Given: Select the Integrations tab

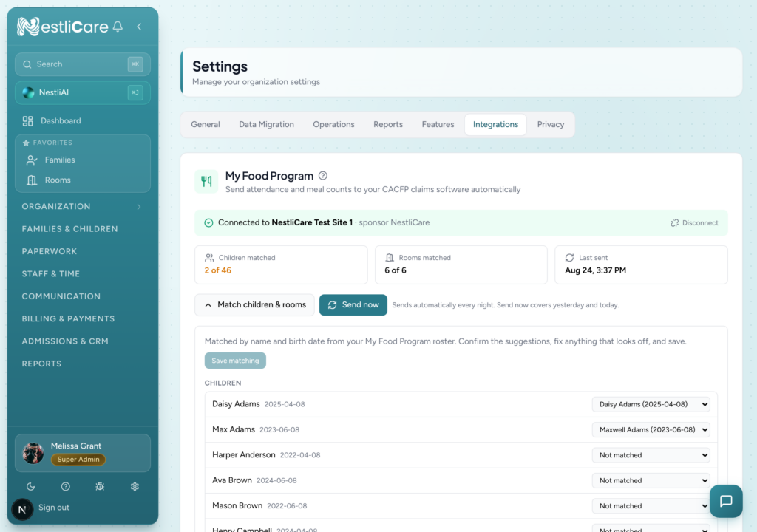Looking at the screenshot, I should (x=496, y=125).
